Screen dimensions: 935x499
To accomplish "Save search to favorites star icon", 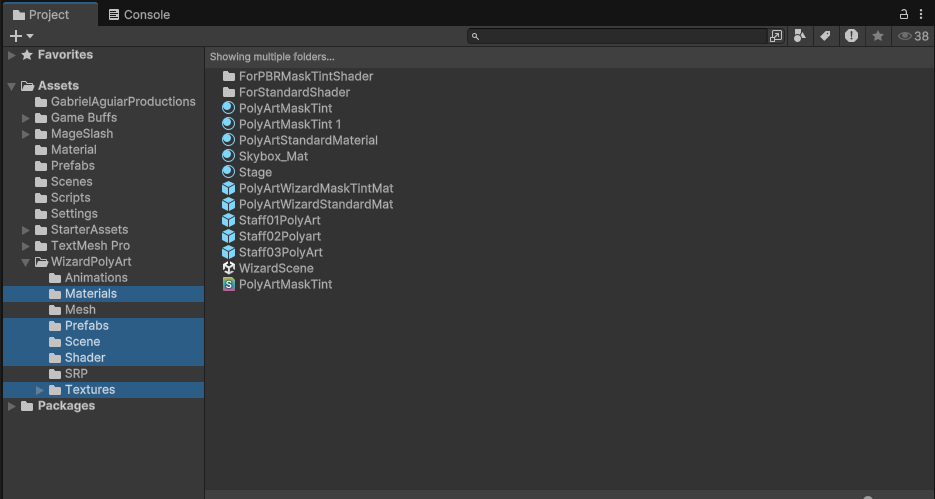I will (x=878, y=36).
